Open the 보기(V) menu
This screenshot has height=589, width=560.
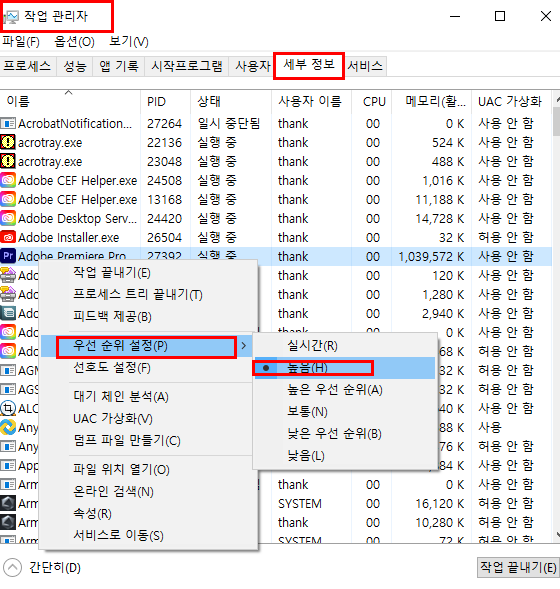point(128,41)
